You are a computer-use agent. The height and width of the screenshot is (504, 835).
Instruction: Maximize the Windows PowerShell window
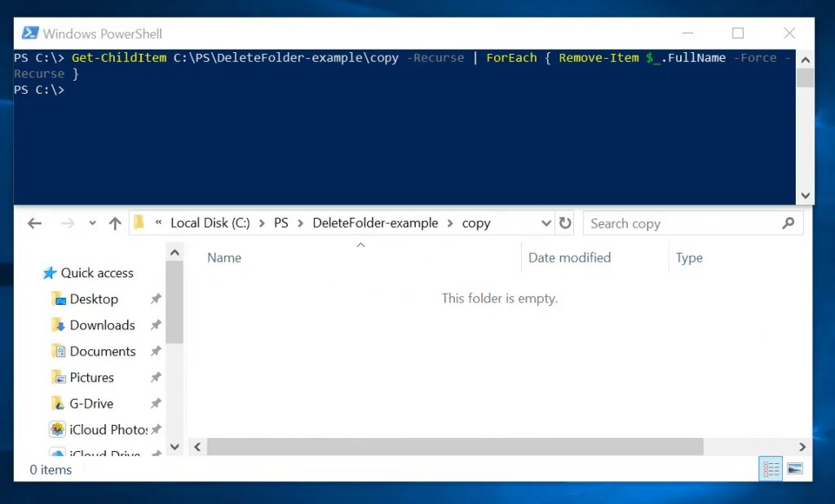[x=738, y=33]
